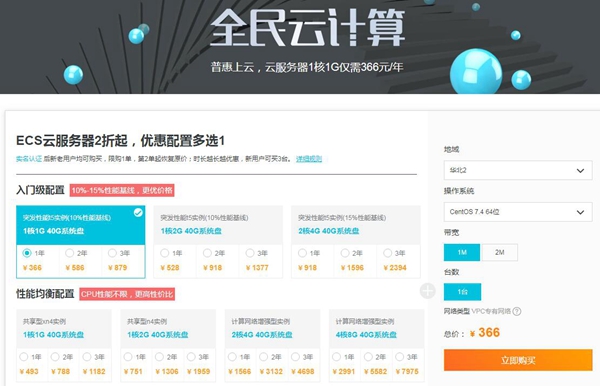Viewport: 600px width, 386px height.
Task: Select the 1台 quantity option
Action: [x=462, y=292]
